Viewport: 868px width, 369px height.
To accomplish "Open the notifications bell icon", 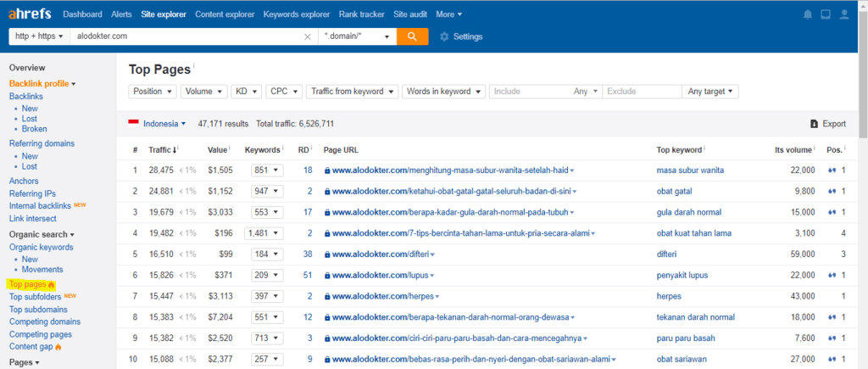I will (808, 14).
